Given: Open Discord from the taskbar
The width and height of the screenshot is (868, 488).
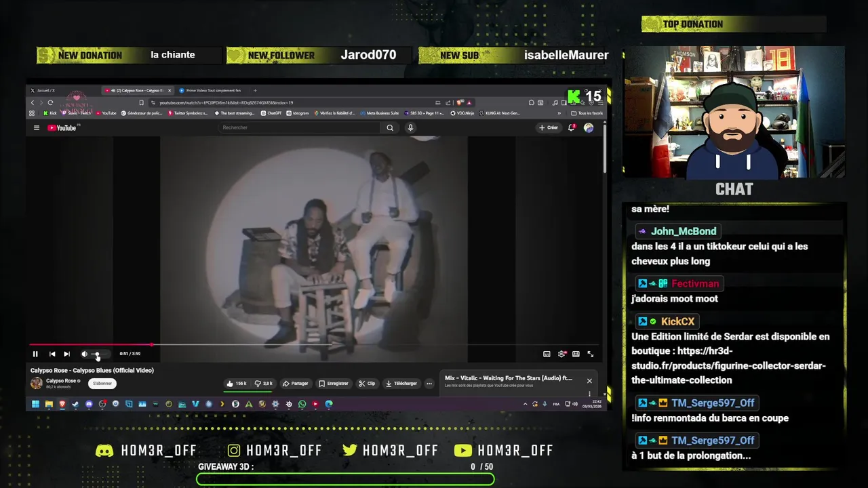Looking at the screenshot, I should pos(89,404).
